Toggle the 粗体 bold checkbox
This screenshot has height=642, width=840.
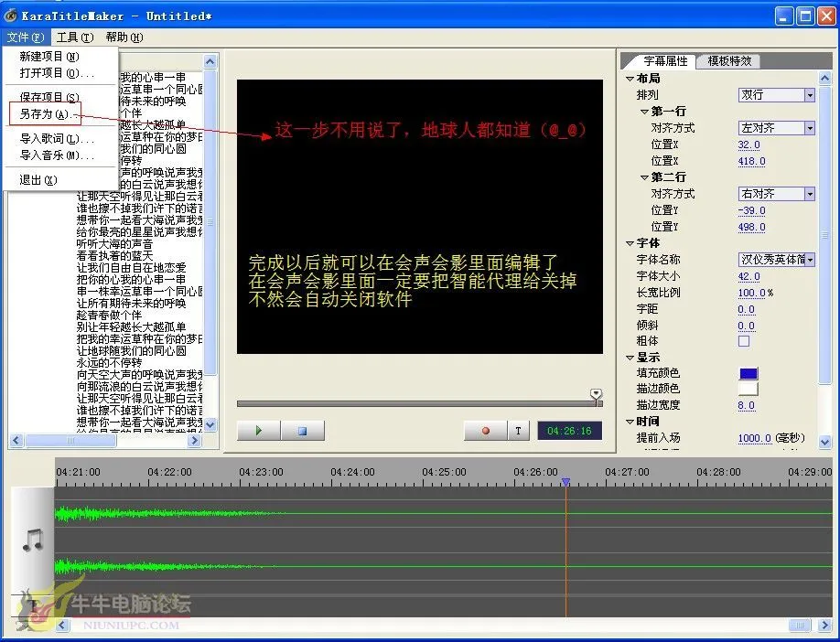tap(744, 341)
